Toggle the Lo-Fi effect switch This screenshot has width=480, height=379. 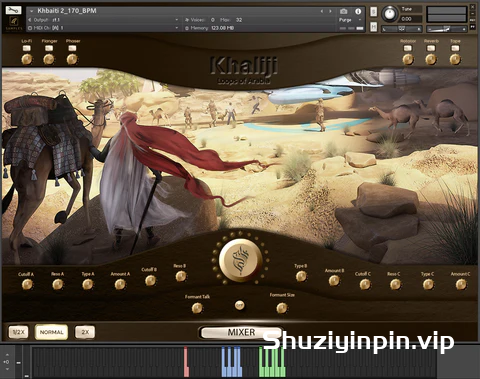click(26, 48)
